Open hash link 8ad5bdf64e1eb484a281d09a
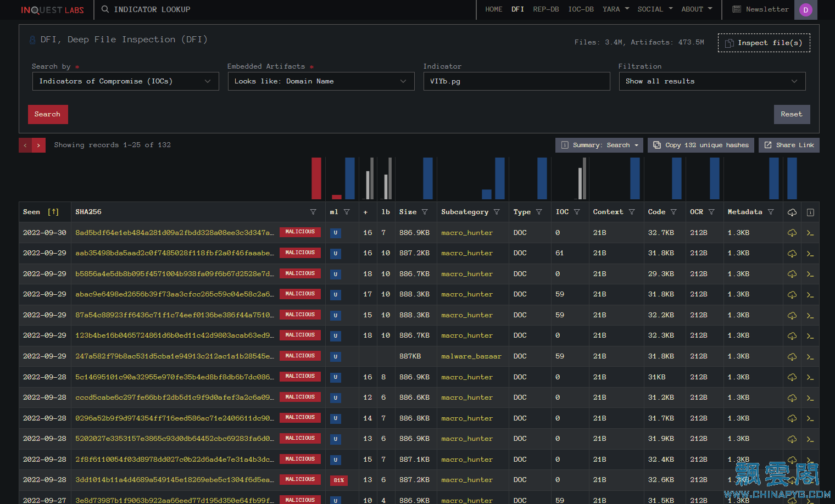 pyautogui.click(x=175, y=233)
